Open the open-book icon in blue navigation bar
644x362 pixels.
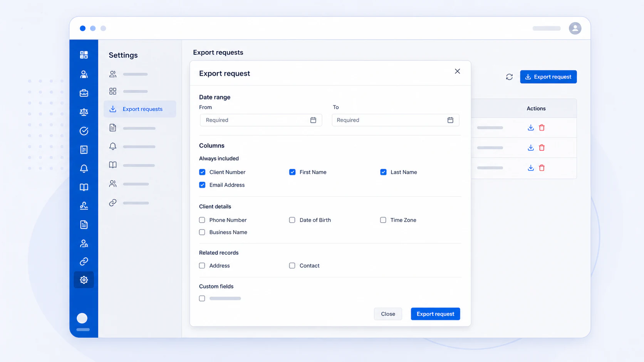tap(84, 187)
